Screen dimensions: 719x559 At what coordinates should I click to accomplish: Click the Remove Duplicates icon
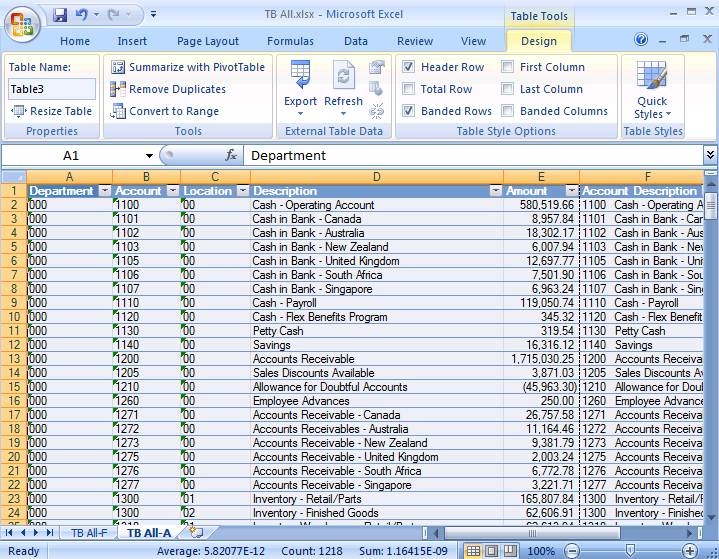[x=118, y=89]
